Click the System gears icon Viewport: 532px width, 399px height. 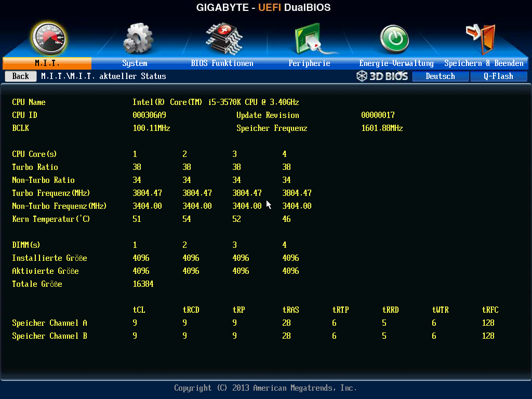pyautogui.click(x=138, y=38)
